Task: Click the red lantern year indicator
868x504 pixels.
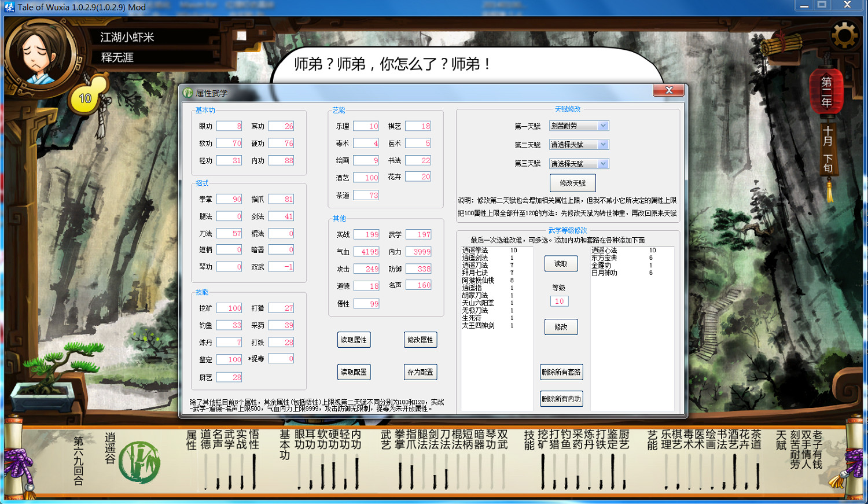Action: coord(826,92)
